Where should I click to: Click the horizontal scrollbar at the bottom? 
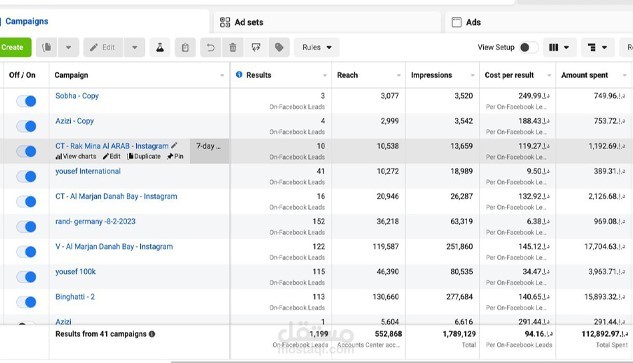pyautogui.click(x=402, y=362)
